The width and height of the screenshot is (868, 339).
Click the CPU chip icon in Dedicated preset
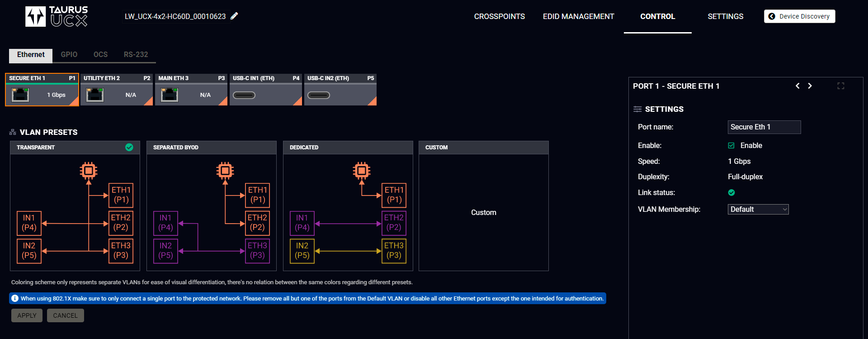362,171
